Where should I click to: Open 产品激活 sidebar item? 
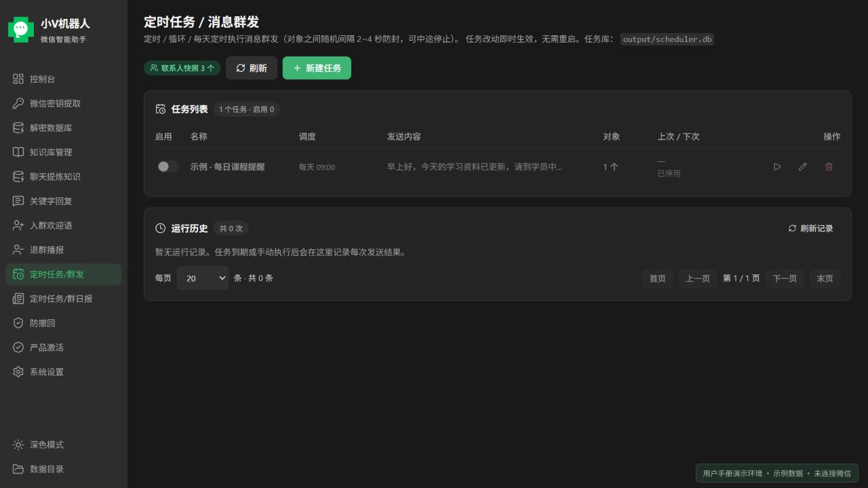[x=64, y=348]
